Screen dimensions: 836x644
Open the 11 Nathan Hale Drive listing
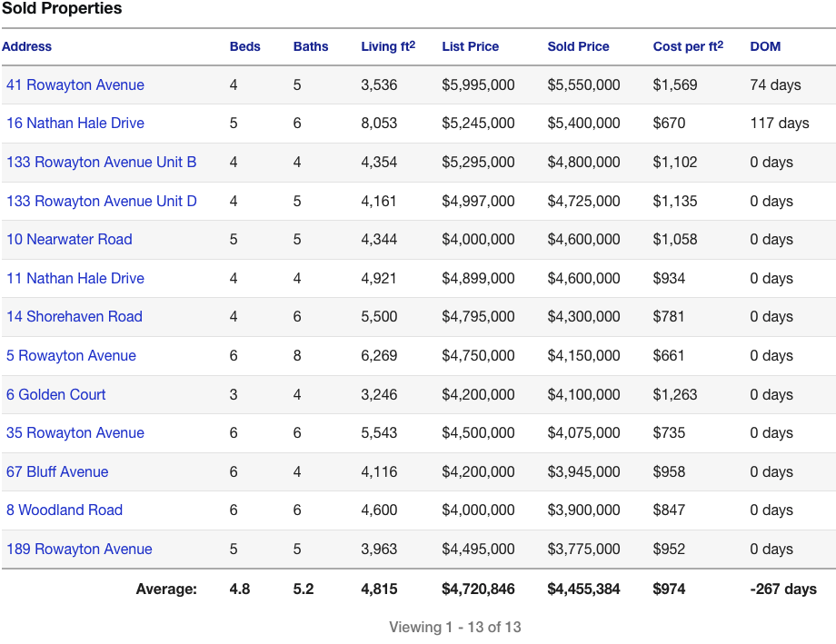click(75, 278)
